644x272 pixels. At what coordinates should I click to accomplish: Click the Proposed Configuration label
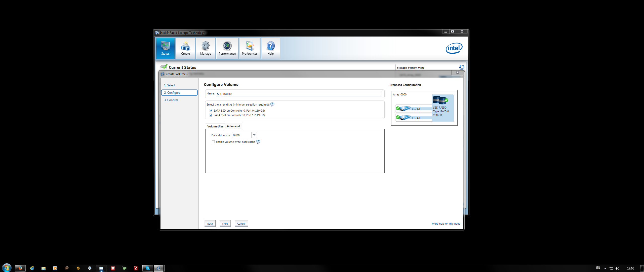click(x=405, y=85)
